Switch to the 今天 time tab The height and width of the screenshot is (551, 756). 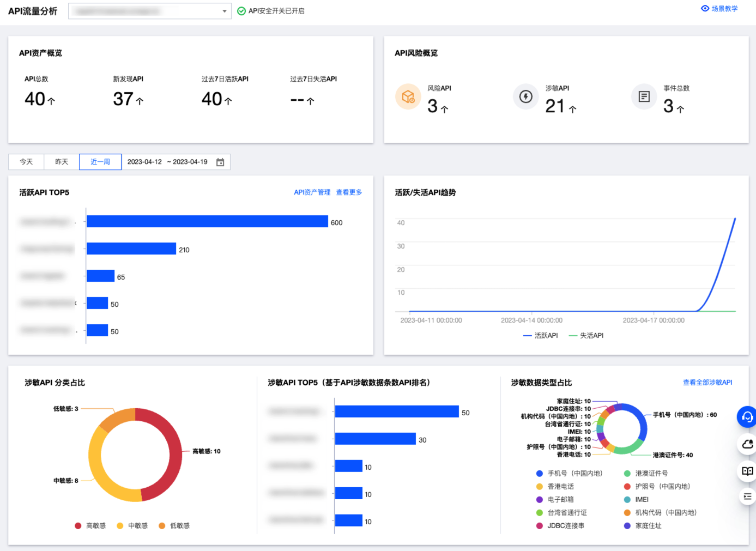(x=26, y=162)
